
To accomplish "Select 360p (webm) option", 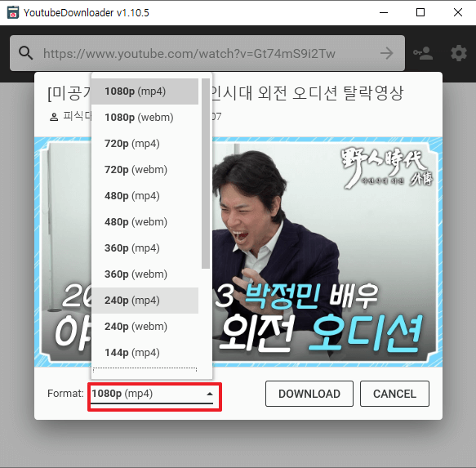I will point(145,274).
